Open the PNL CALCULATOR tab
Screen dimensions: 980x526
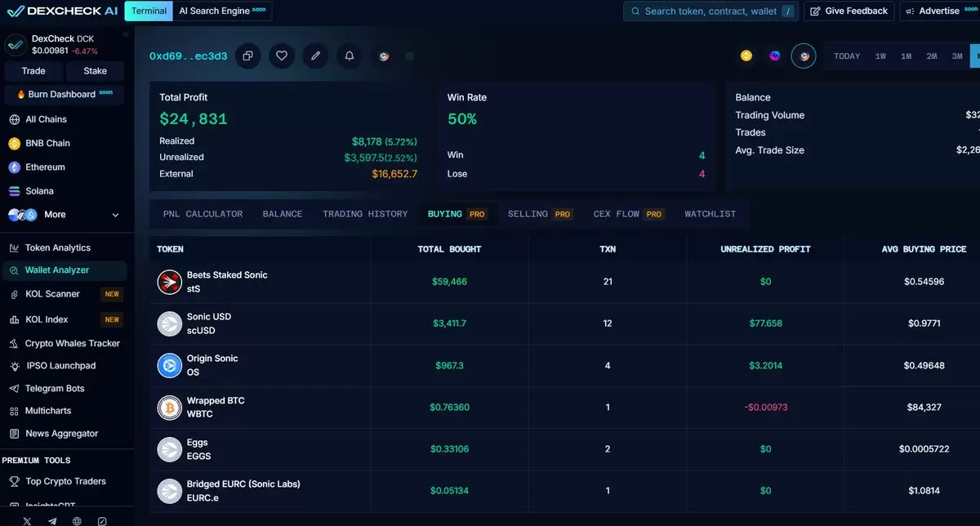tap(203, 214)
